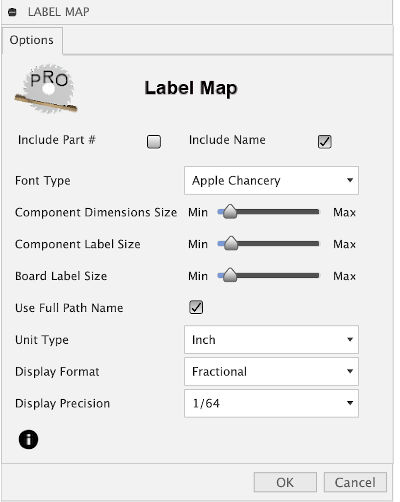
Task: Click the PRO saw blade logo
Action: pyautogui.click(x=46, y=89)
